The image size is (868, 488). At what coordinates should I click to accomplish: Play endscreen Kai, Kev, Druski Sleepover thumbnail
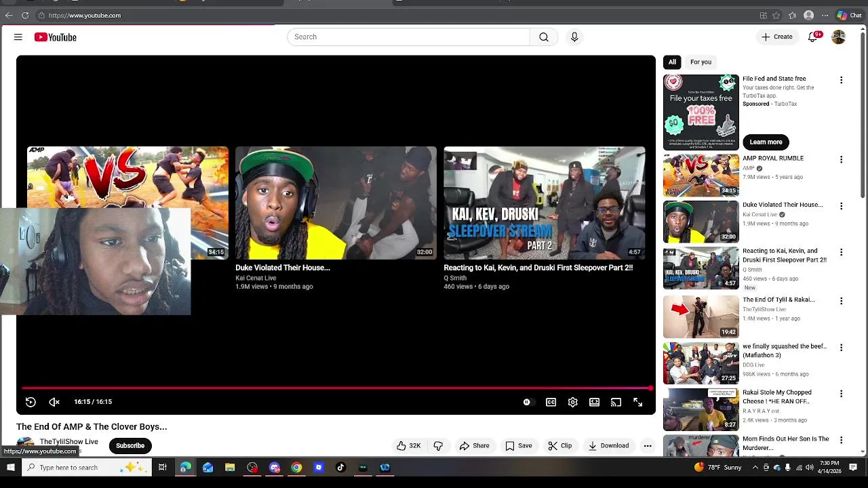click(x=545, y=203)
